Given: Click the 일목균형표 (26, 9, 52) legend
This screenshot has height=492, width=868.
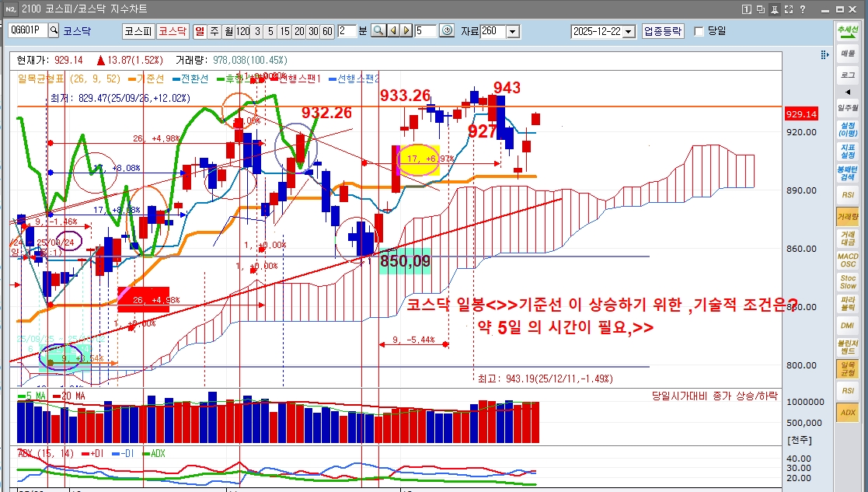Looking at the screenshot, I should [x=69, y=79].
